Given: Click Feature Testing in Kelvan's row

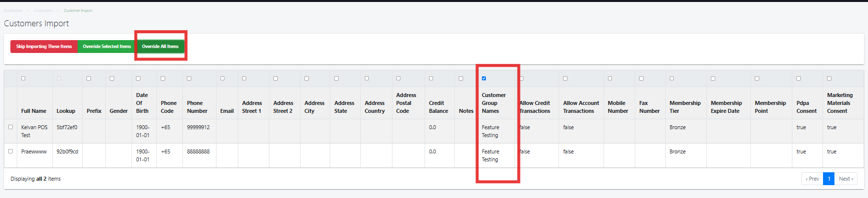Looking at the screenshot, I should point(490,131).
